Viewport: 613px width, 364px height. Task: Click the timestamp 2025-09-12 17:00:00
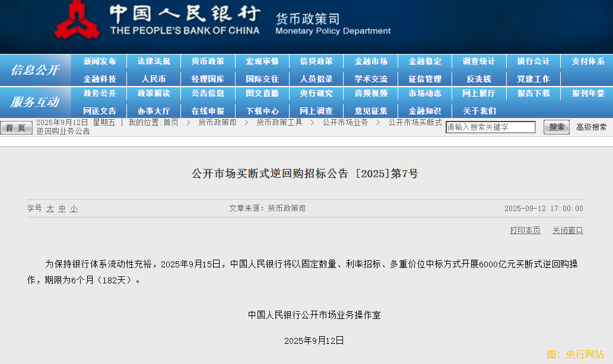click(x=544, y=209)
